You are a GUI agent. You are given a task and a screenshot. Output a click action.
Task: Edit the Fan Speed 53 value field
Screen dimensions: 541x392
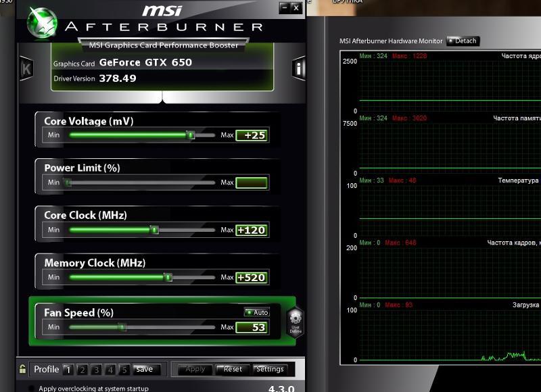(x=252, y=328)
